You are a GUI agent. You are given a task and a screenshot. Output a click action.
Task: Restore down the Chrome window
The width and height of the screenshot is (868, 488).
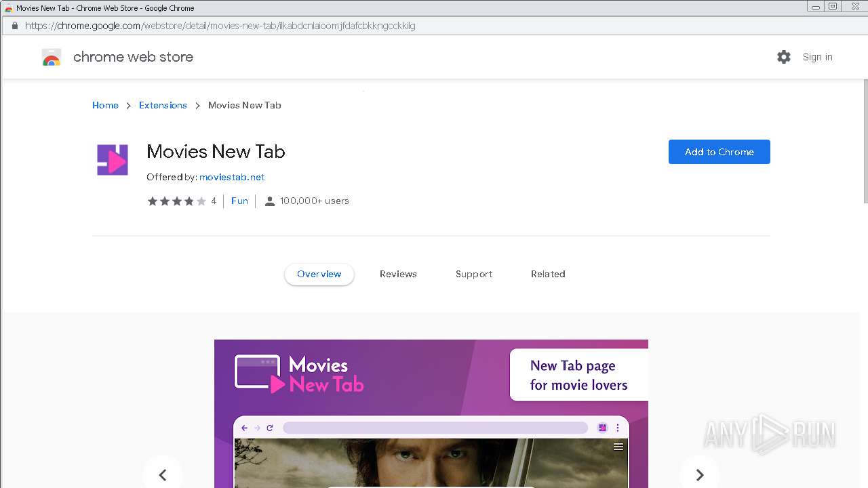tap(833, 6)
